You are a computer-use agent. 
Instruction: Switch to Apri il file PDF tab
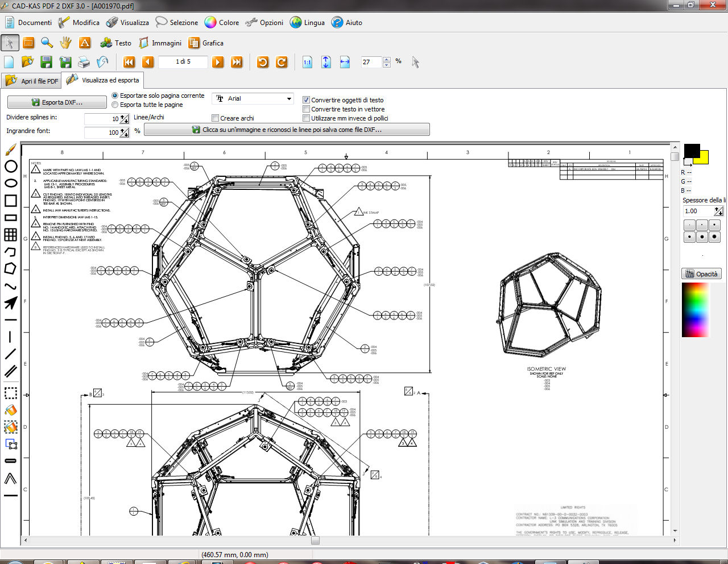32,81
